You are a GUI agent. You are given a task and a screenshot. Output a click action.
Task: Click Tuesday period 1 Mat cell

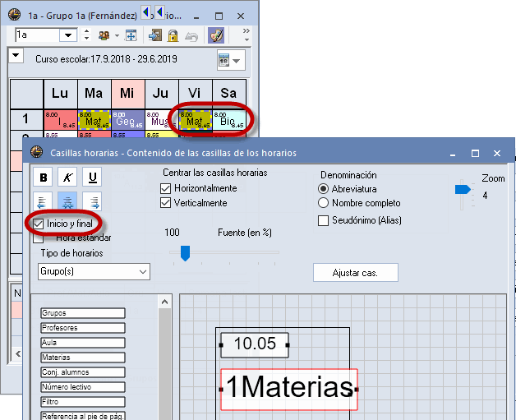pyautogui.click(x=94, y=120)
